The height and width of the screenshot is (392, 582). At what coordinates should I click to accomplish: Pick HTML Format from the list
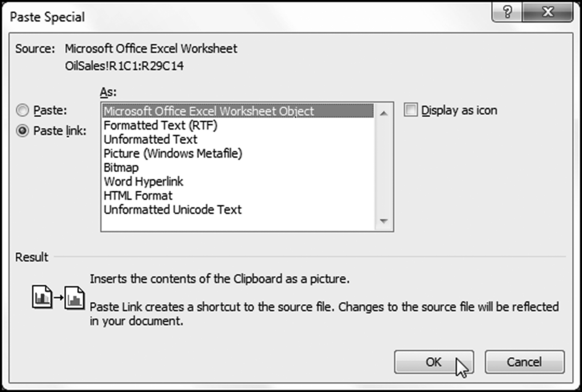point(138,195)
